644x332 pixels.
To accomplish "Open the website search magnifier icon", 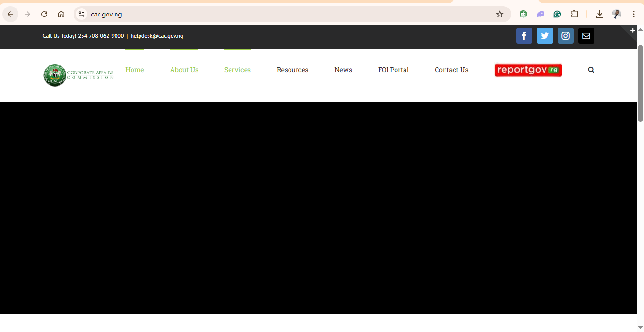I will 591,70.
